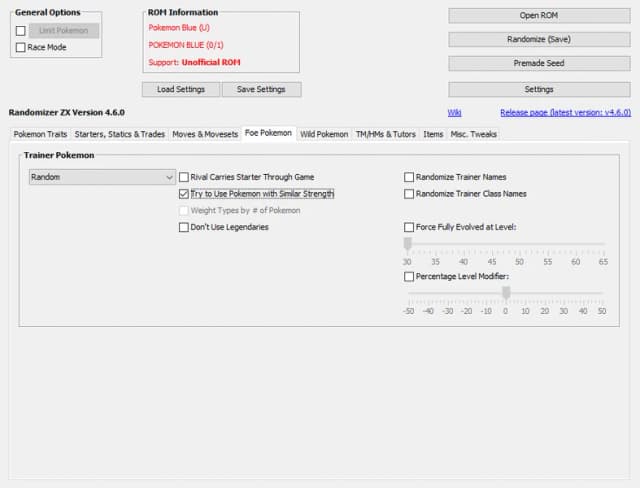Switch to Pokemon Traits tab

(40, 134)
